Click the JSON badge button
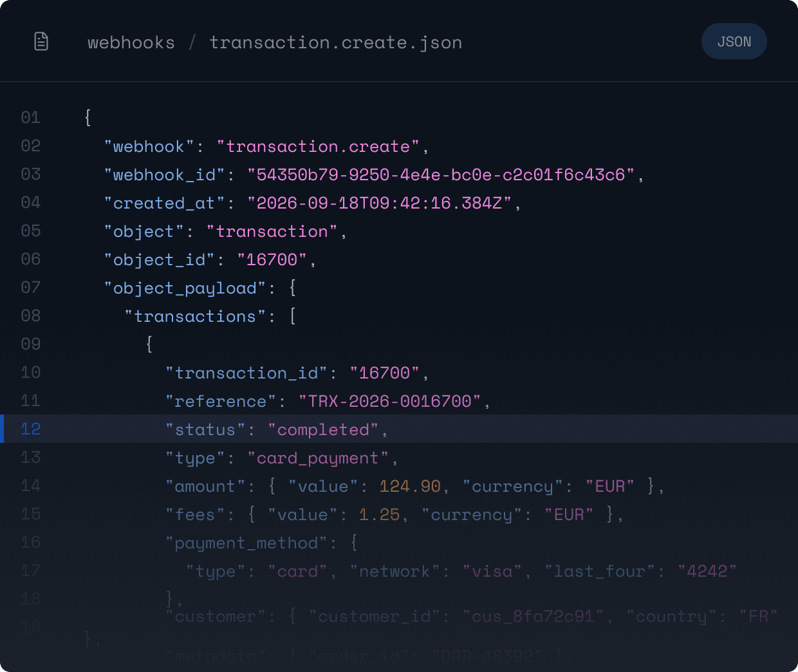The width and height of the screenshot is (798, 672). click(734, 41)
